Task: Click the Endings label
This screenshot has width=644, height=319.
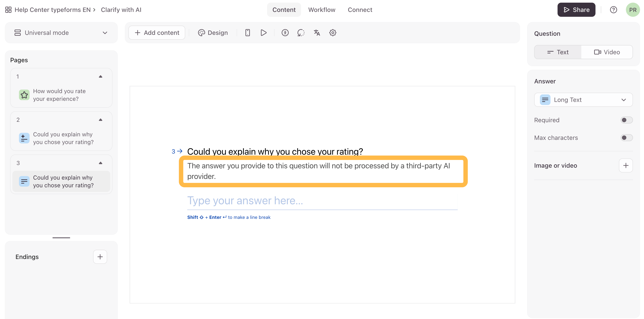Action: point(27,257)
